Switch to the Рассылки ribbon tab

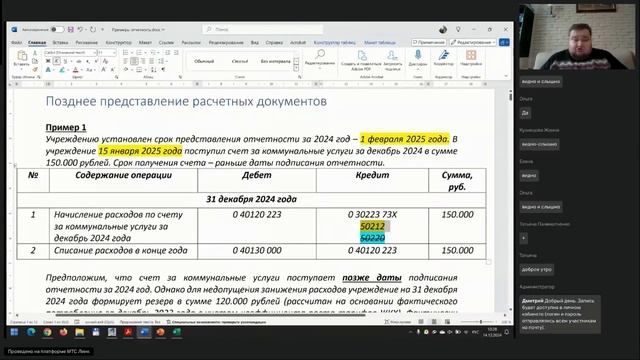(191, 42)
